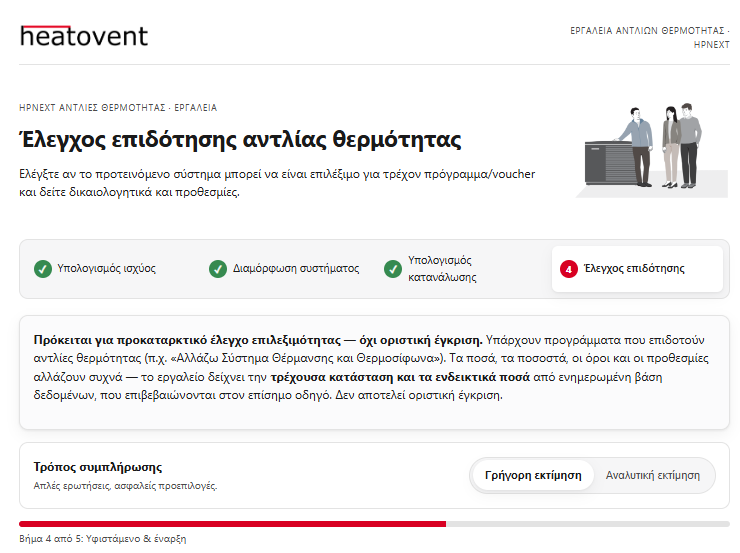The image size is (740, 553).
Task: Click the green check beside Διαμόρφωση συστήματος
Action: tap(218, 269)
